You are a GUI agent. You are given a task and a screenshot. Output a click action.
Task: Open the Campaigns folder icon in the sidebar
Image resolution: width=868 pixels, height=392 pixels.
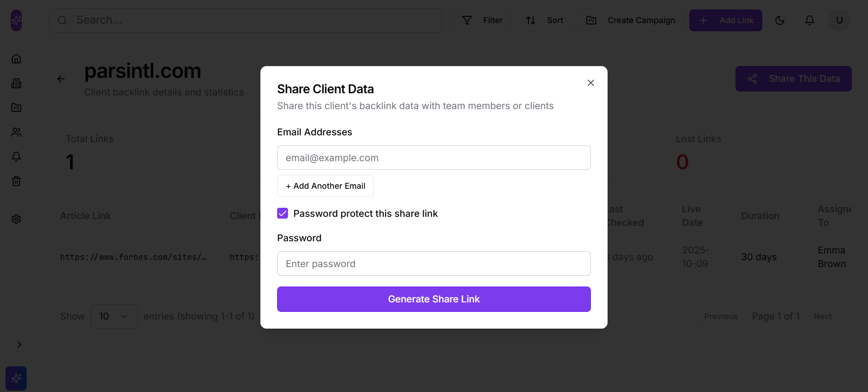[16, 108]
